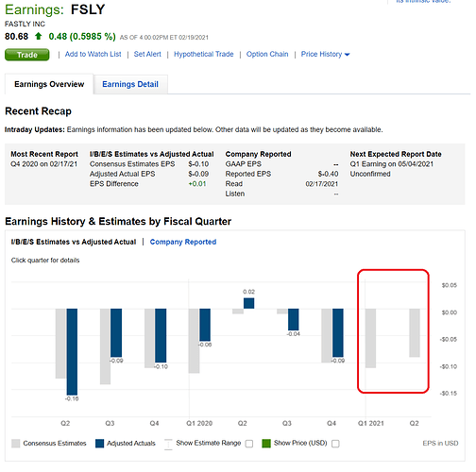Click the Consensus Estimates gray legend swatch
Screen dimensions: 476x472
point(15,444)
